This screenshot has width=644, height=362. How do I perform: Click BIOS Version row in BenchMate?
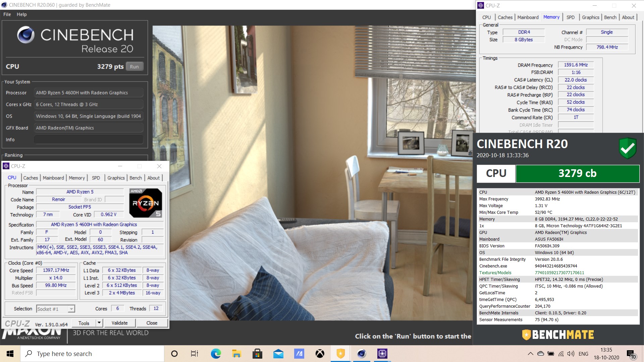[558, 246]
